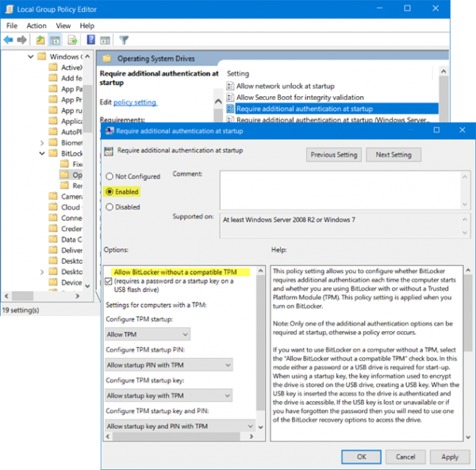
Task: Select the Not Configured radio button
Action: point(109,176)
